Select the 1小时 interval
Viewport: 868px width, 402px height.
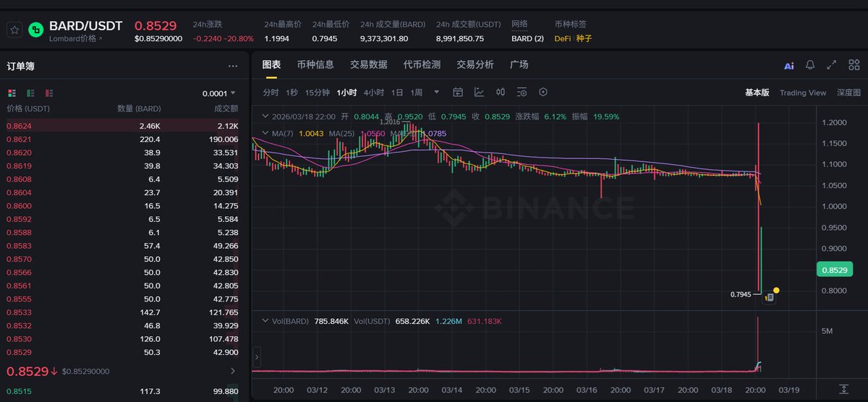coord(347,93)
